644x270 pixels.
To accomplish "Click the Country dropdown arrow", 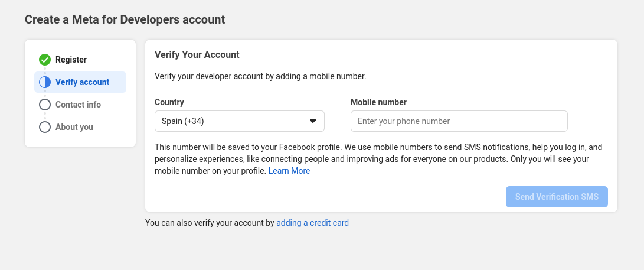I will click(313, 121).
